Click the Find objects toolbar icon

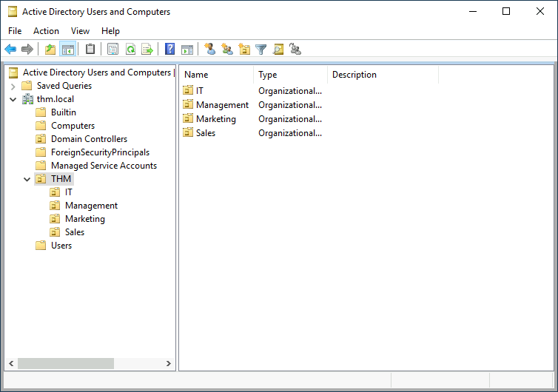pos(278,50)
